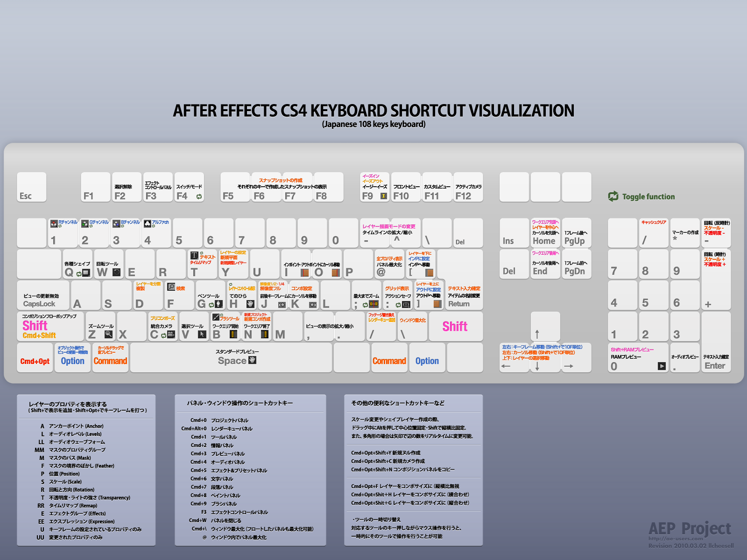The width and height of the screenshot is (747, 560).
Task: Click the 'Cmd+Alt+0 レンダーキューパネル' row
Action: click(x=217, y=429)
